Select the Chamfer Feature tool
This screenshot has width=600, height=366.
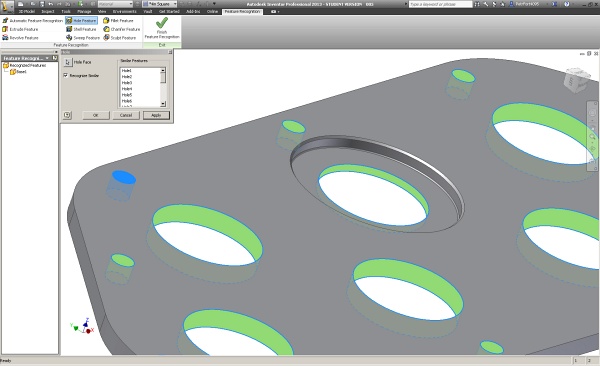click(122, 29)
